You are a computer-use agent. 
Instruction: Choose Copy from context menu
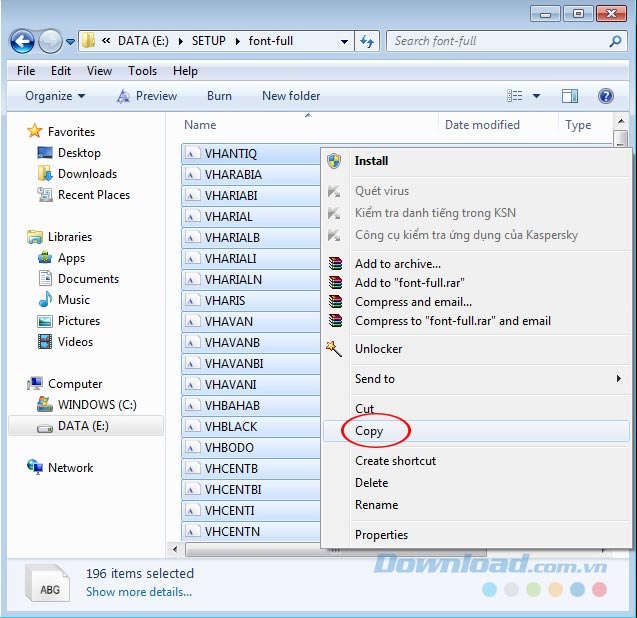(369, 431)
